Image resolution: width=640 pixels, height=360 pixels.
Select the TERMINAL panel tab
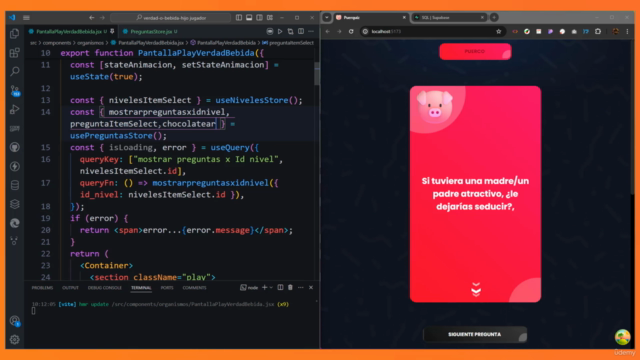[x=141, y=288]
